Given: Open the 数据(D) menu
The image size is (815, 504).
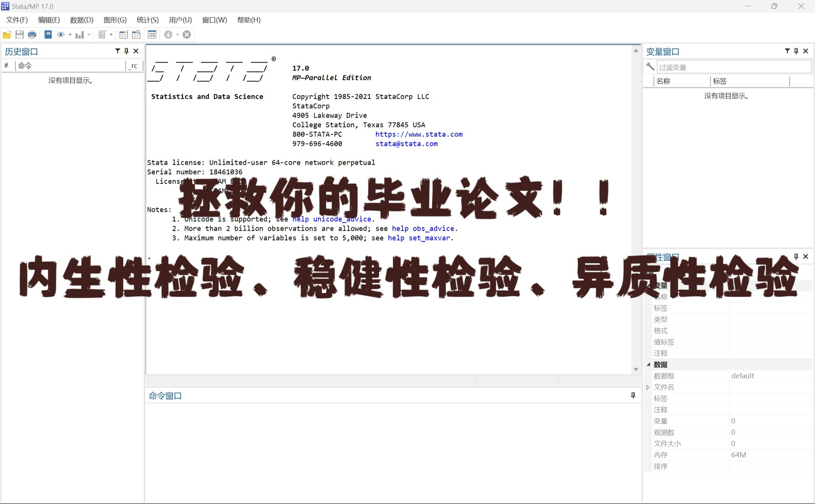Looking at the screenshot, I should pos(81,20).
